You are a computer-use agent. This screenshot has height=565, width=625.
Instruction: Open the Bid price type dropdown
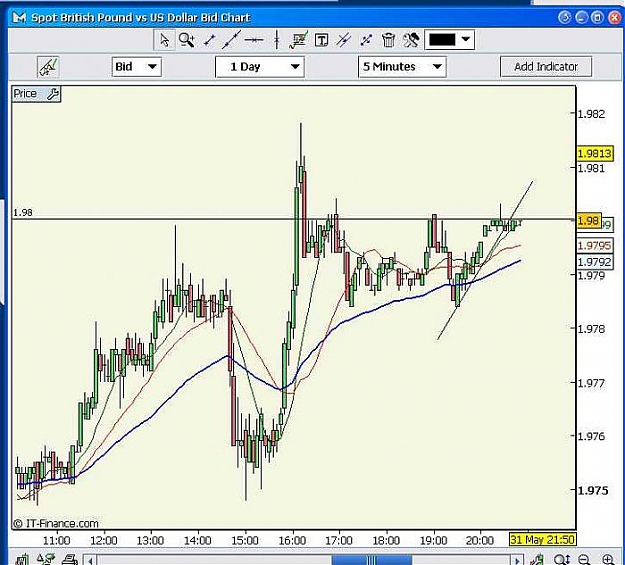[x=136, y=67]
